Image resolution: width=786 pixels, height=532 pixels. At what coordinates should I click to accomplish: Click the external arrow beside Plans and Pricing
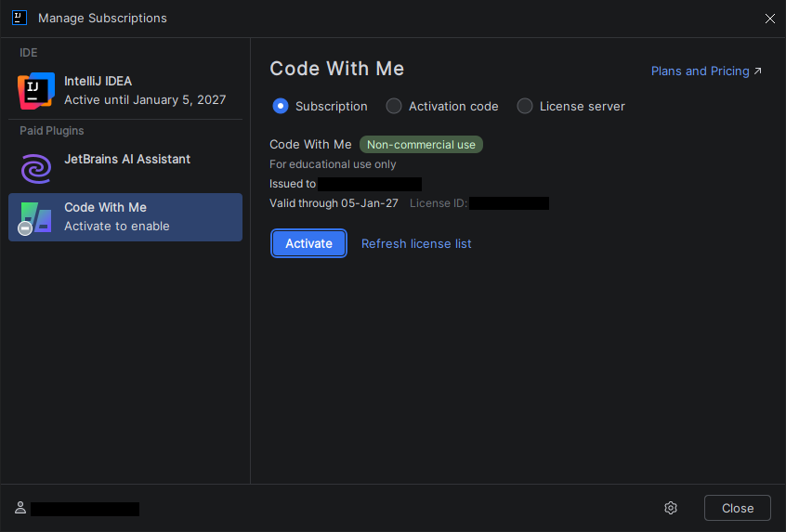click(x=758, y=71)
